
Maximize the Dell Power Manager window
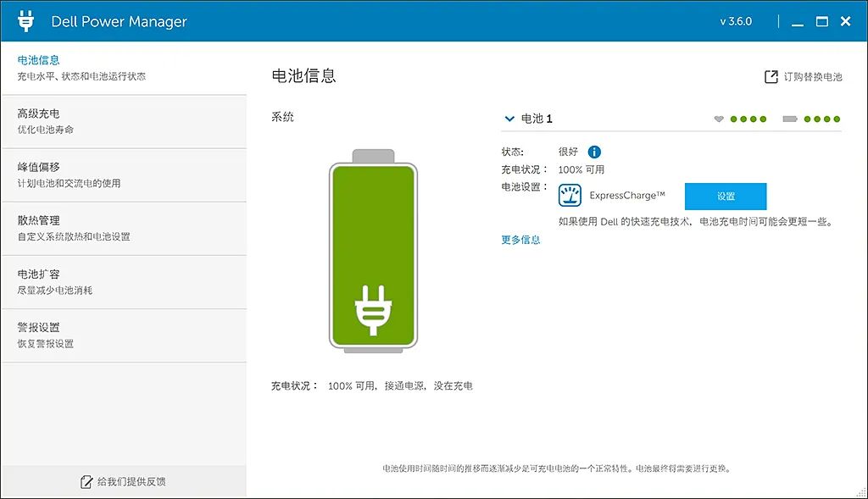pos(822,21)
